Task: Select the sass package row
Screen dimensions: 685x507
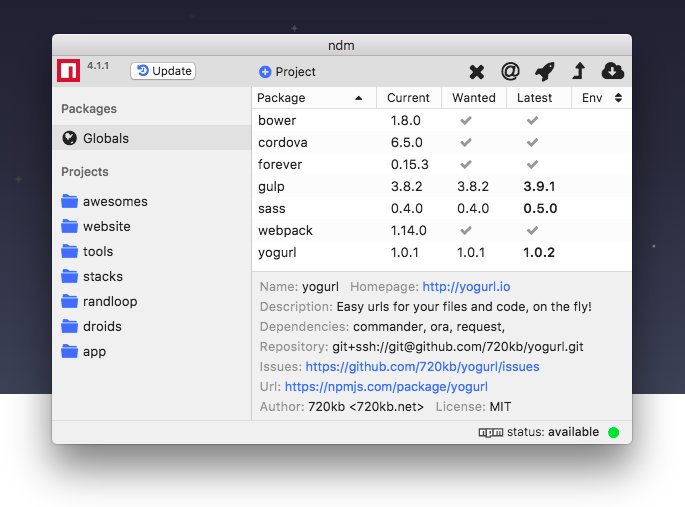Action: tap(442, 208)
